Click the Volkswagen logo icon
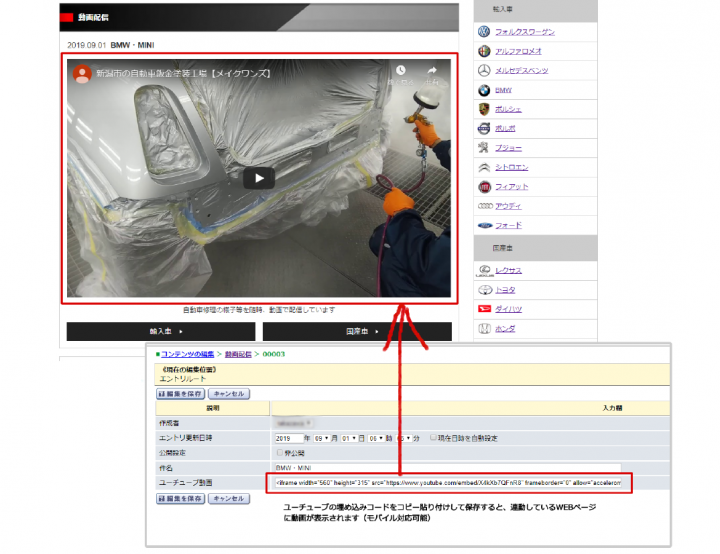Viewport: 720px width, 554px height. pyautogui.click(x=484, y=32)
